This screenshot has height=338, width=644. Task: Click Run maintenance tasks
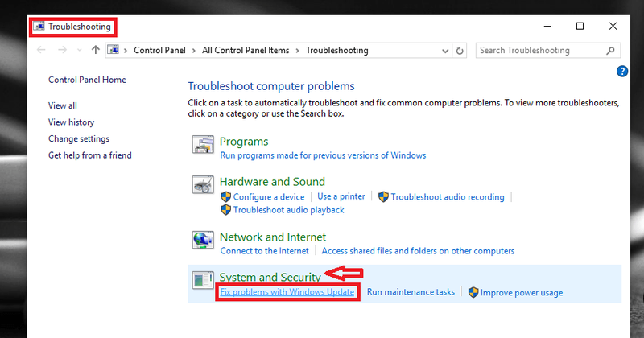pos(411,292)
